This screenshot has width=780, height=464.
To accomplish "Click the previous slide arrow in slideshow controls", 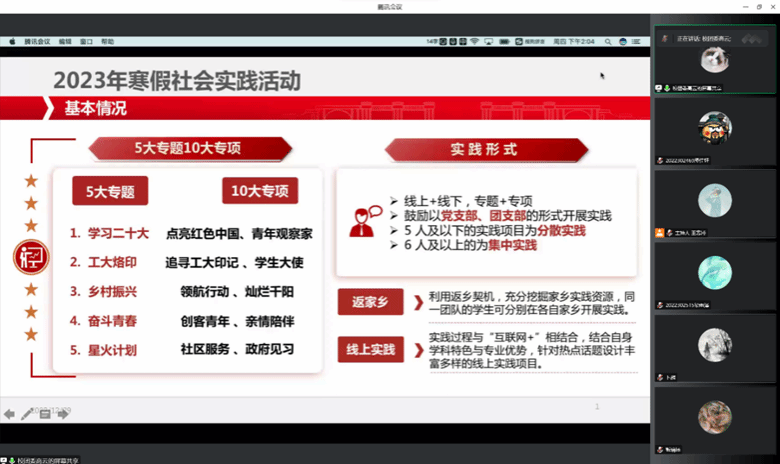I will 9,414.
